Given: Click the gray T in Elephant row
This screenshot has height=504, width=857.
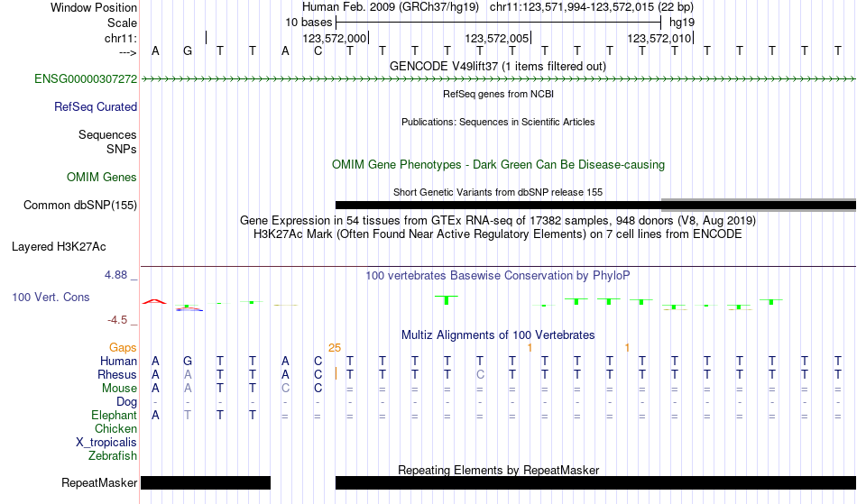Looking at the screenshot, I should pos(188,415).
